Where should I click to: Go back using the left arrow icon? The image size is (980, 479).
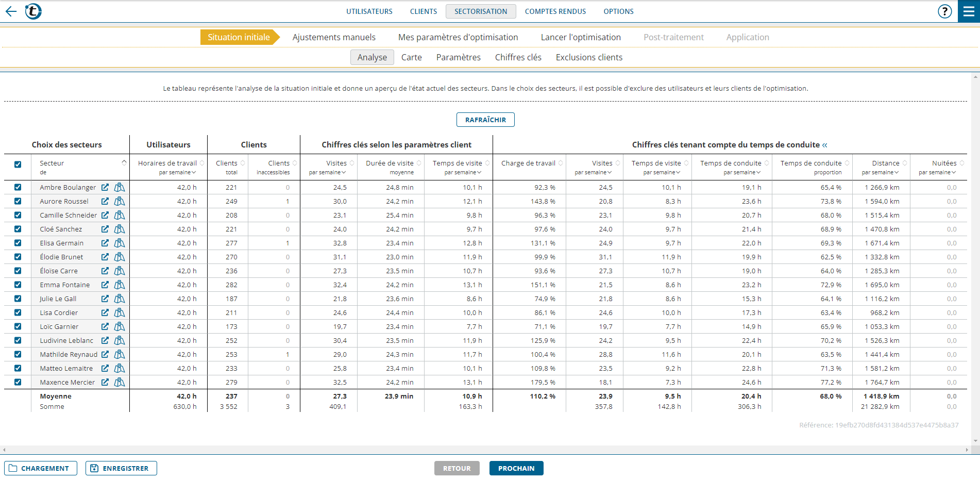(x=11, y=11)
